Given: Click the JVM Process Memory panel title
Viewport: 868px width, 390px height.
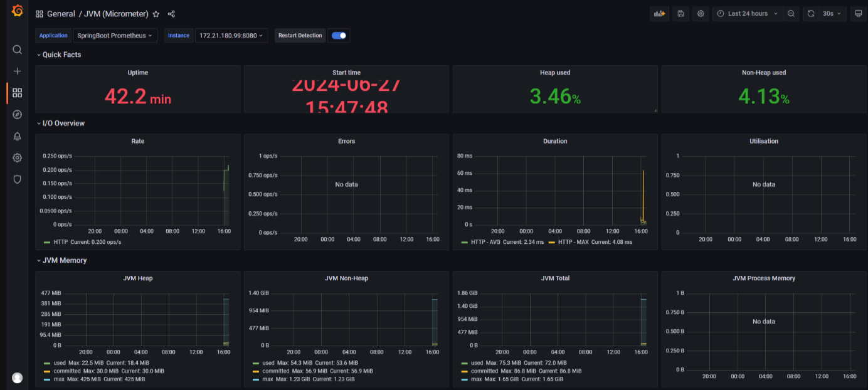Looking at the screenshot, I should pyautogui.click(x=764, y=278).
